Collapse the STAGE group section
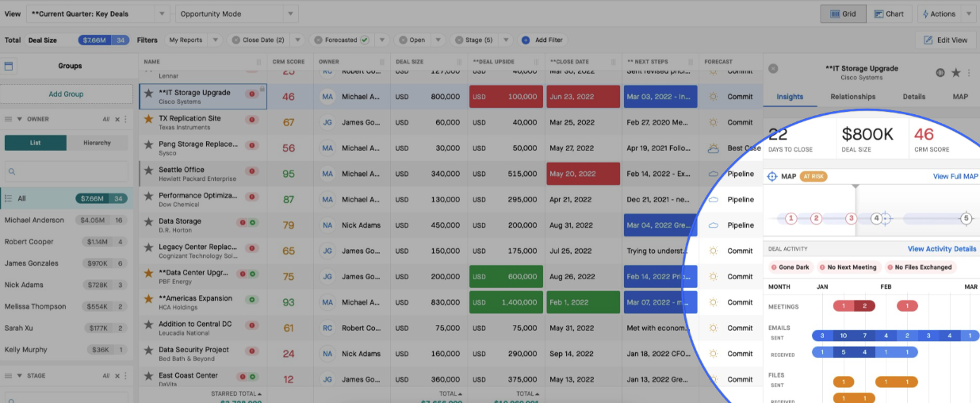Viewport: 980px width, 403px height. click(19, 376)
